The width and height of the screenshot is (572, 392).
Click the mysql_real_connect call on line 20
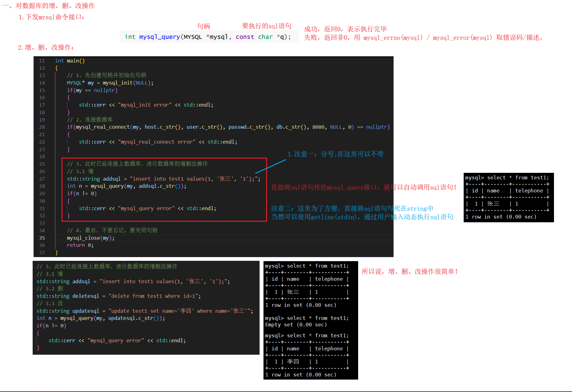pyautogui.click(x=228, y=127)
